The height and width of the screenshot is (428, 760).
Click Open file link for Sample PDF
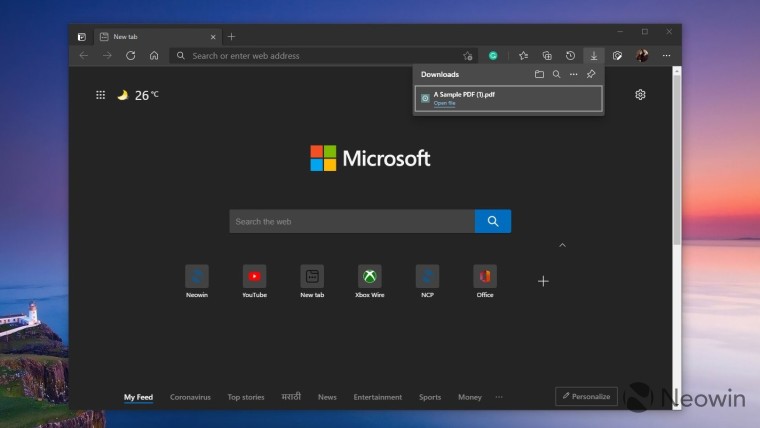444,103
